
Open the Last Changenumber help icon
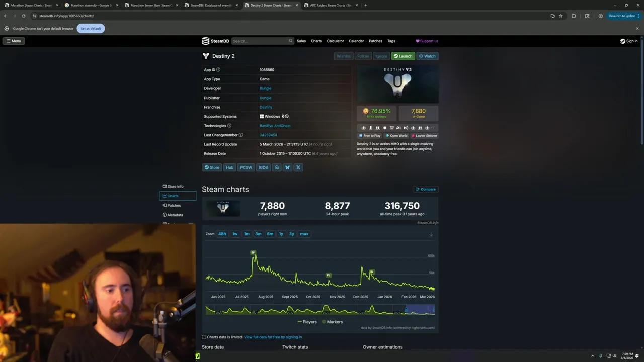(240, 135)
